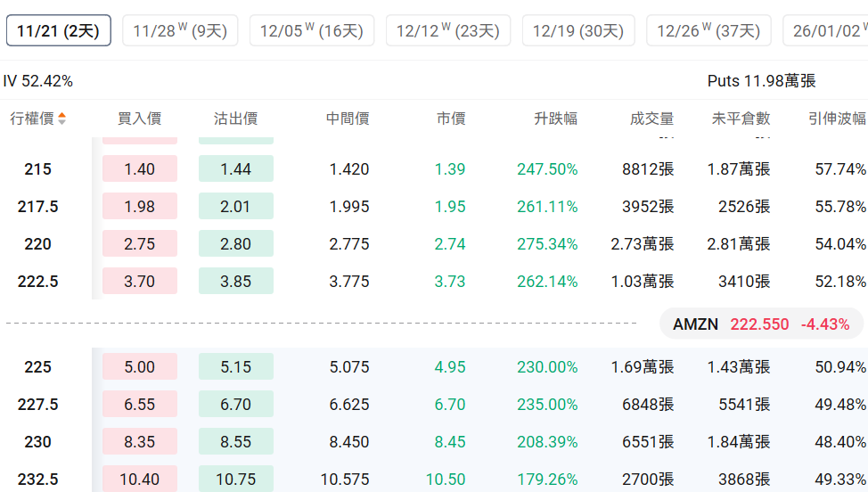Click the AMZN 222.550 current price marker
The width and height of the screenshot is (868, 492).
[x=761, y=324]
